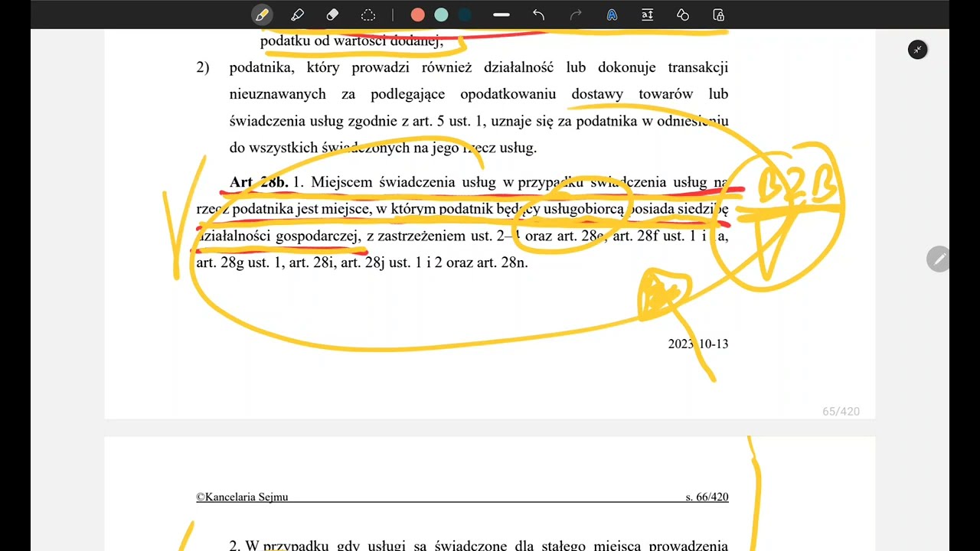Click the list number 2) in the margin
Image resolution: width=980 pixels, height=551 pixels.
point(203,67)
